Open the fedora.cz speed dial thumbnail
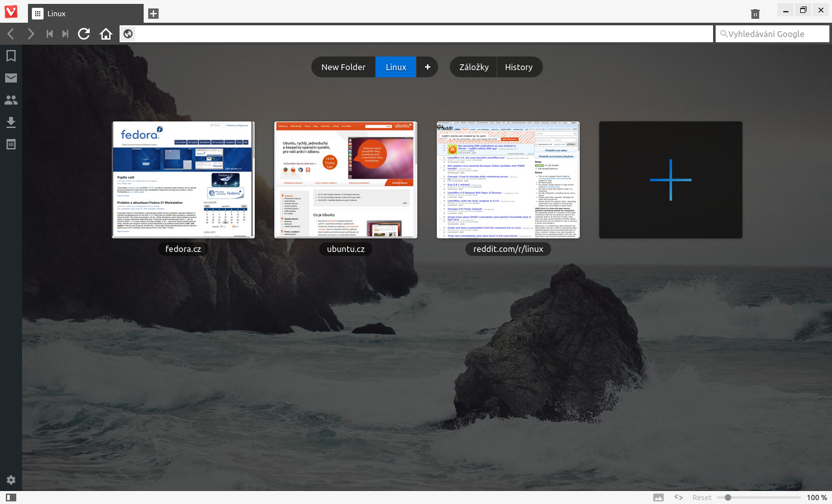832x504 pixels. [183, 180]
